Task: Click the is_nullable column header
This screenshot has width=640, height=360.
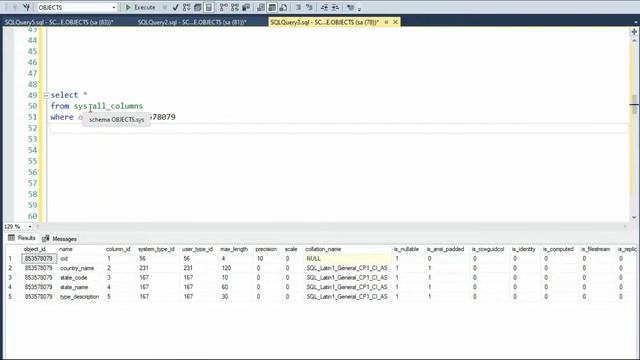Action: (x=406, y=249)
